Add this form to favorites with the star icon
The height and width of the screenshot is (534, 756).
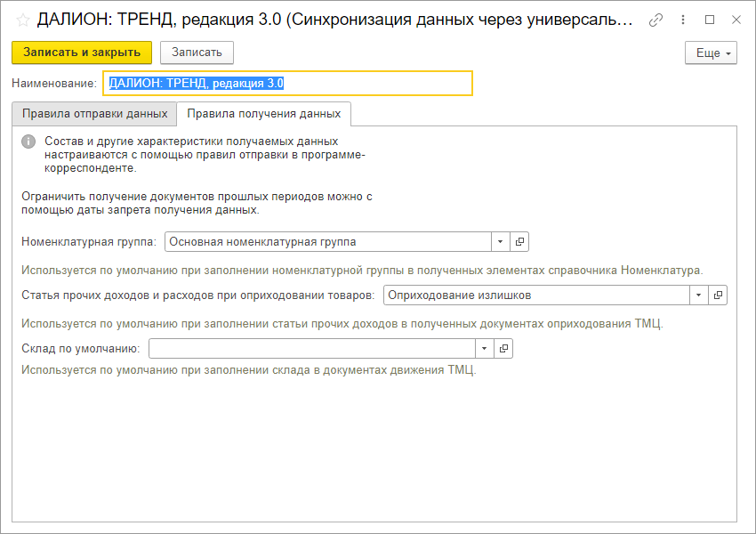click(22, 20)
